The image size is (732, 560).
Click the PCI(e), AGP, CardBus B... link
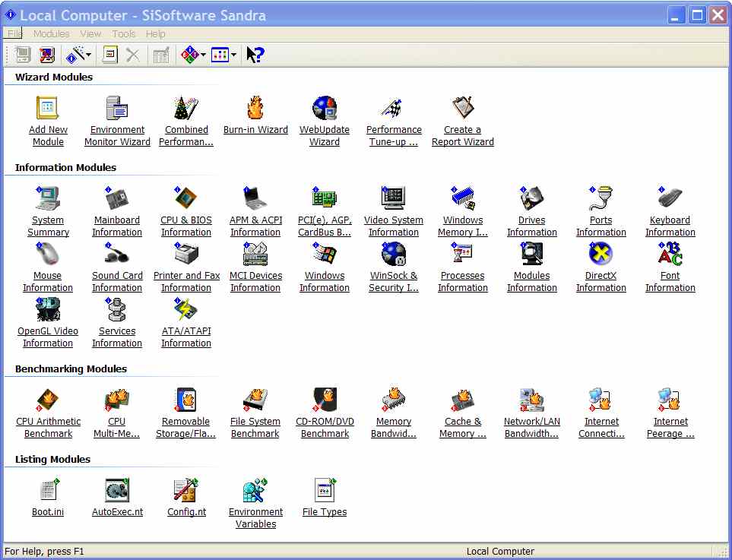325,226
